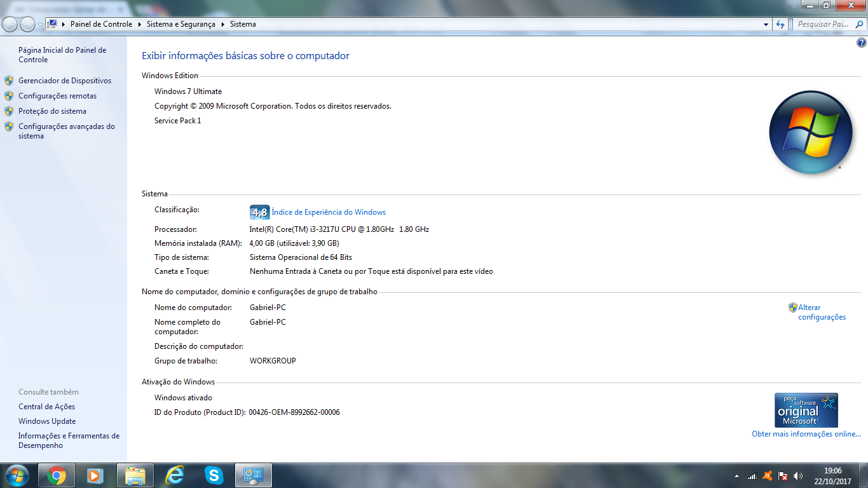868x488 pixels.
Task: Launch Google Chrome from the taskbar
Action: (x=57, y=475)
